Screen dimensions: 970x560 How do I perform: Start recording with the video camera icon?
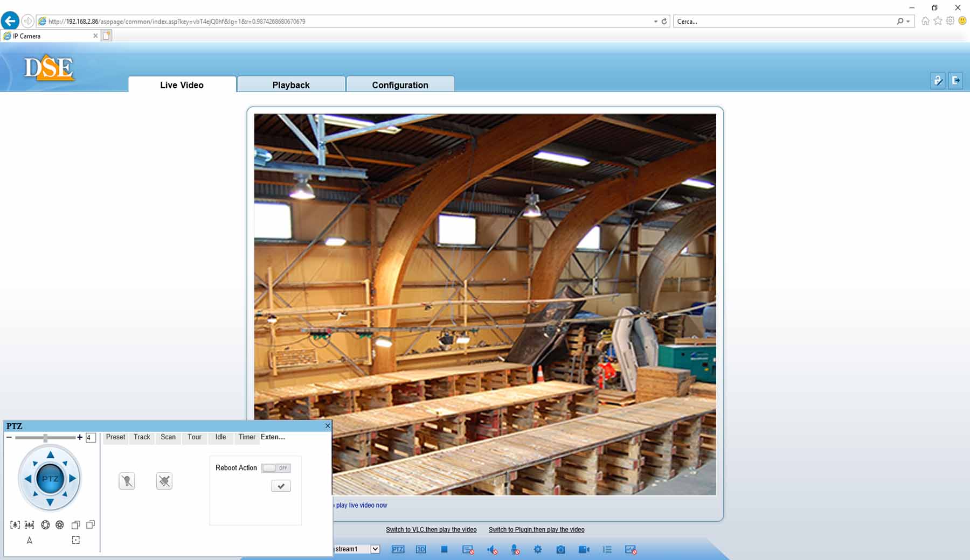click(x=584, y=549)
